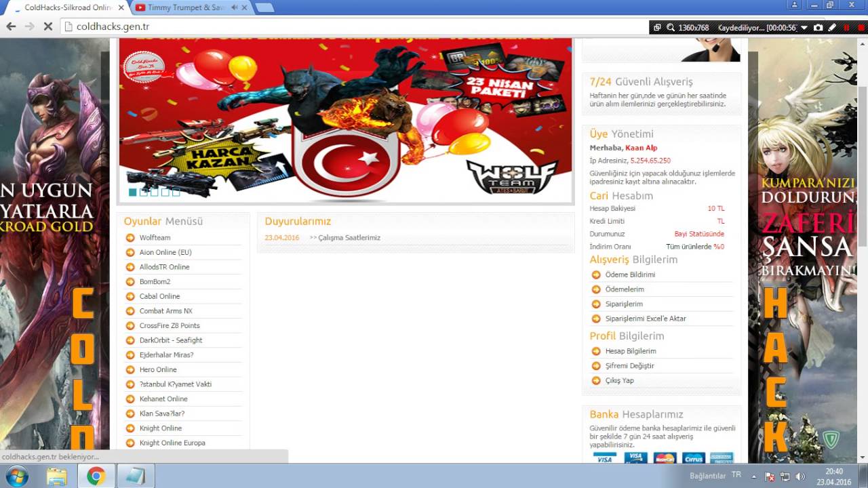868x488 pixels.
Task: Select Kehanet Online menu item
Action: (x=163, y=399)
